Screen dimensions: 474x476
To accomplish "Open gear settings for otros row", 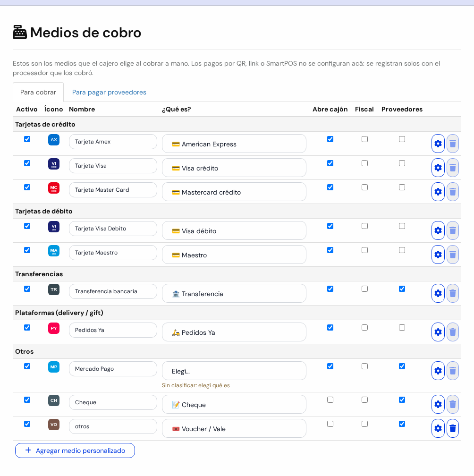I will click(438, 428).
